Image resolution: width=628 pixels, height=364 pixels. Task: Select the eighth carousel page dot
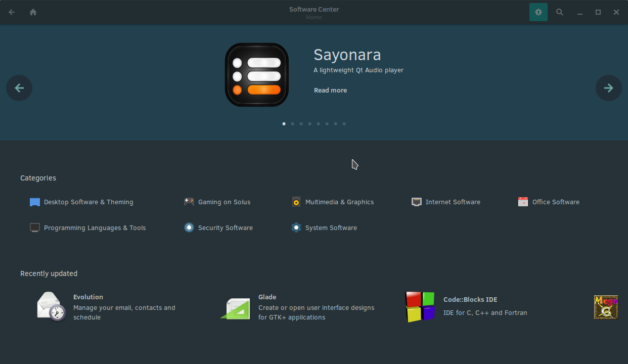(344, 124)
